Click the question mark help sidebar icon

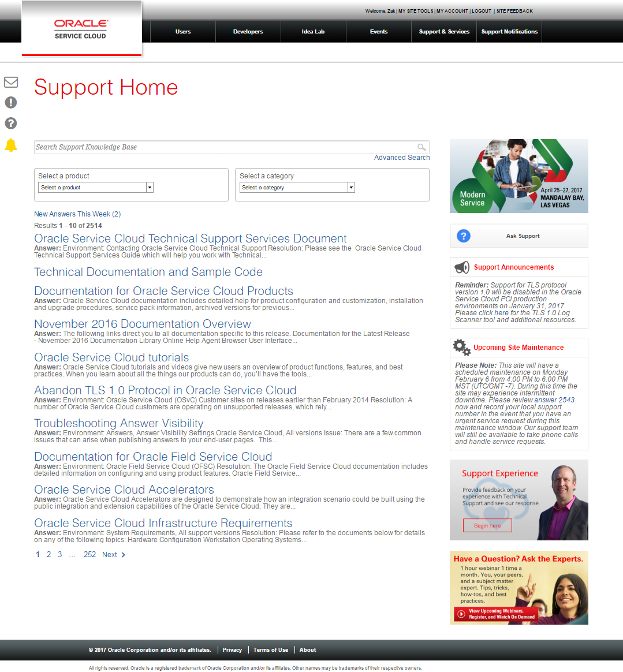11,124
